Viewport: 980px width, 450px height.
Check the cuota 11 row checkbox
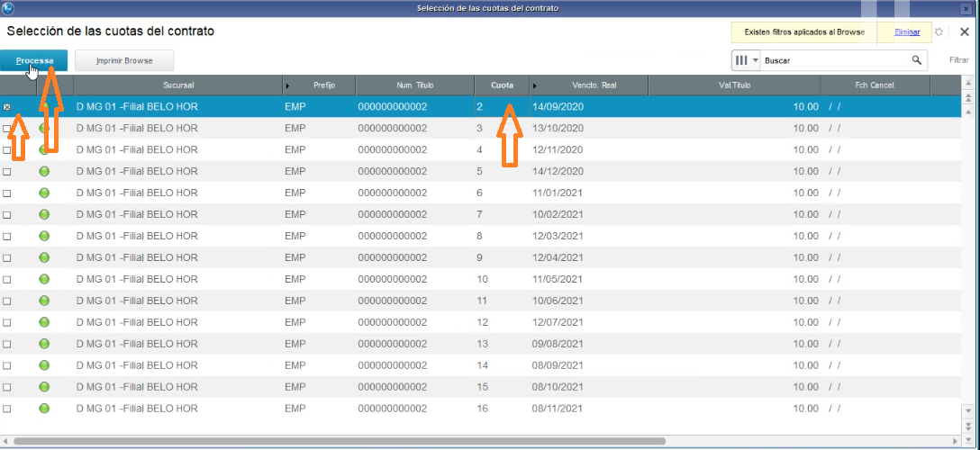[x=7, y=301]
